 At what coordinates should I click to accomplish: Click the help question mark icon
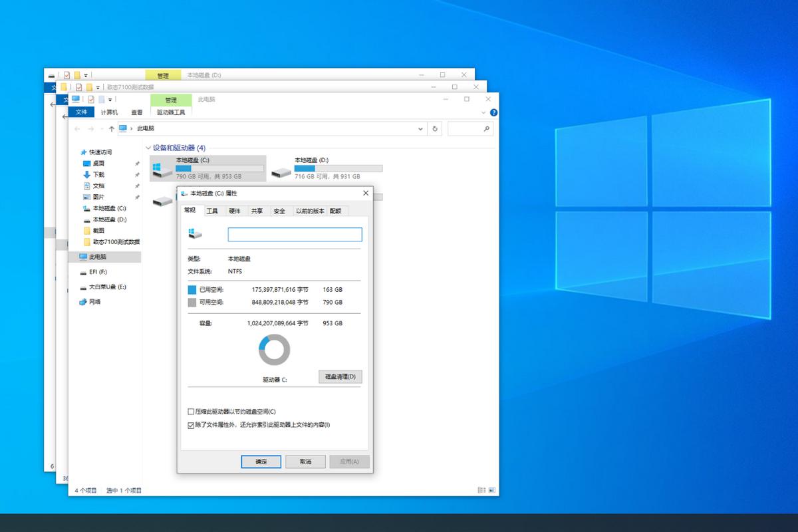click(493, 112)
